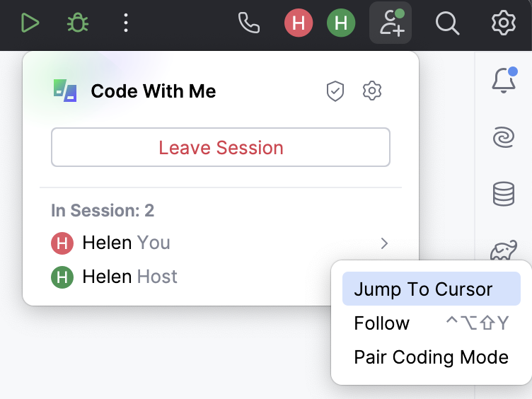Expand the Helen You participant chevron
532x399 pixels.
[384, 243]
